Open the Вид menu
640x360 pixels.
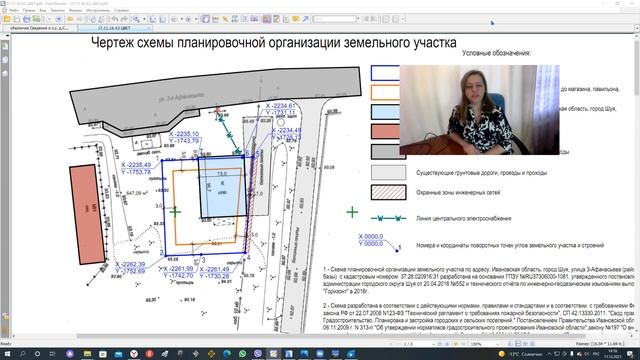tap(43, 10)
